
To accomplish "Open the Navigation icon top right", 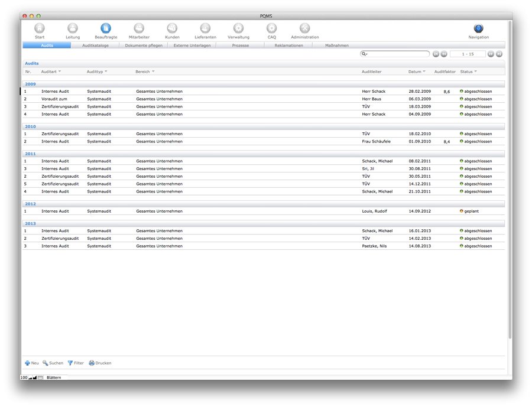I will pyautogui.click(x=479, y=28).
